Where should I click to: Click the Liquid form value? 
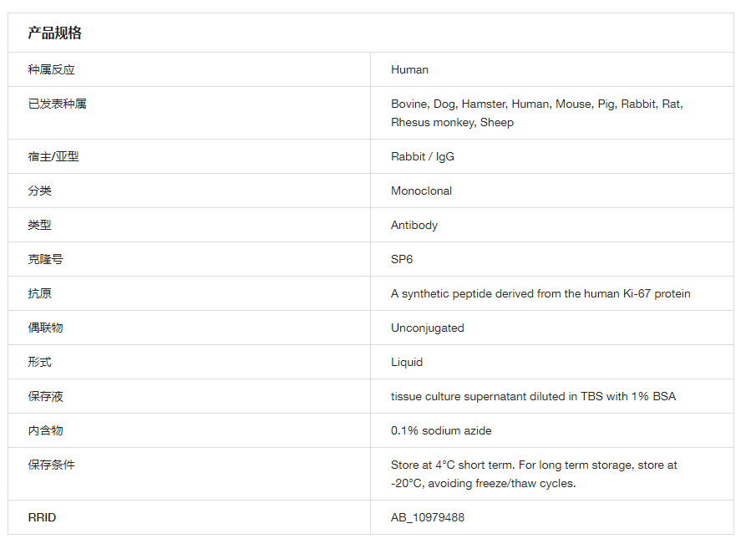point(407,362)
